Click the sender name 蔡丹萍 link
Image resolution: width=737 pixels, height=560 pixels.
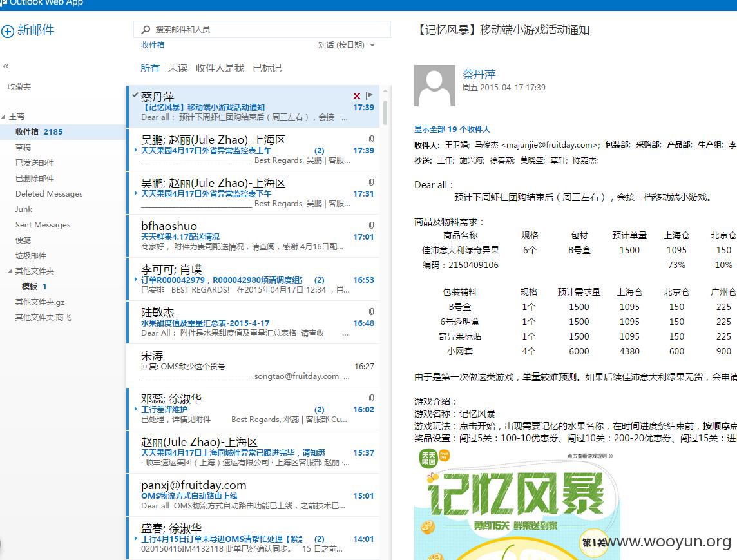coord(479,74)
